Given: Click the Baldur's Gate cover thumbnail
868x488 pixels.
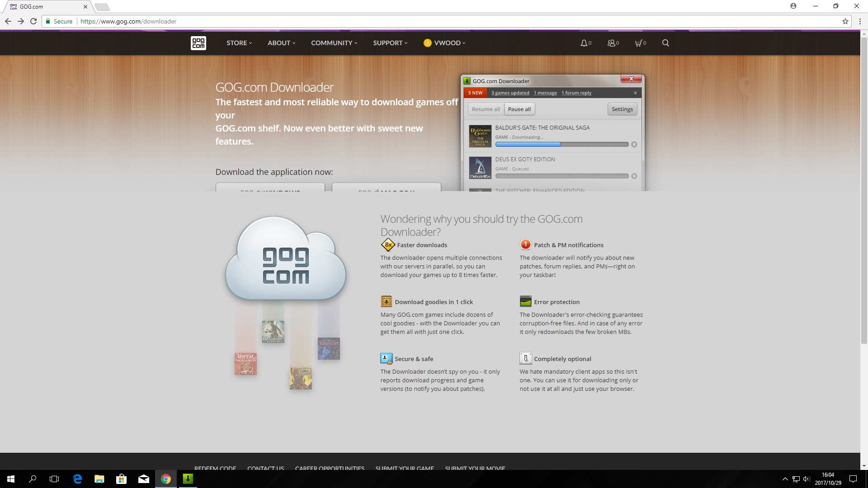Looking at the screenshot, I should [x=480, y=136].
